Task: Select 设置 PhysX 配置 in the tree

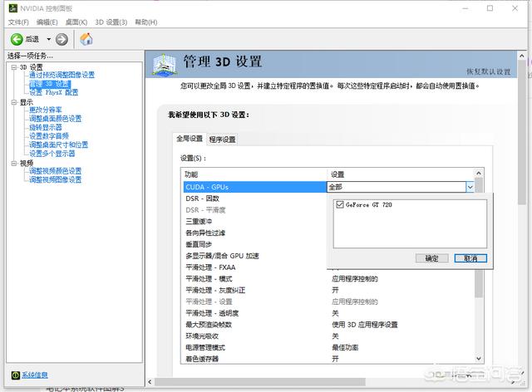Action: coord(53,92)
